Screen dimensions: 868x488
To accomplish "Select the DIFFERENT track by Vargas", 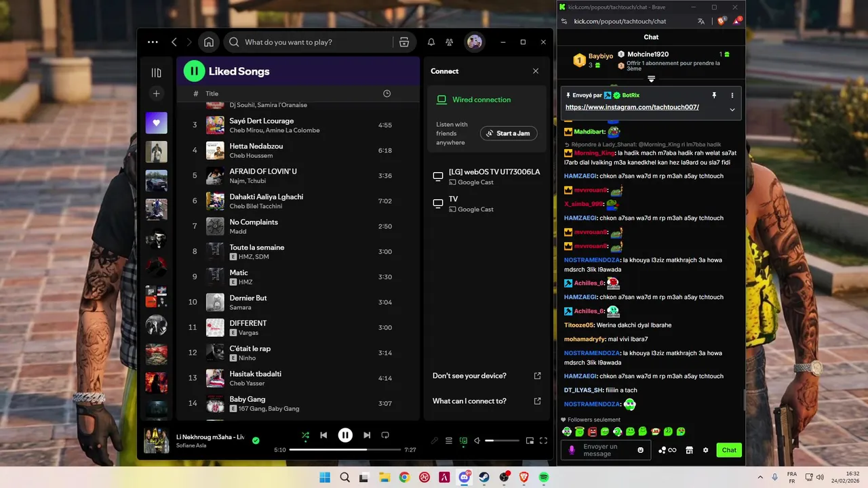I will tap(298, 327).
